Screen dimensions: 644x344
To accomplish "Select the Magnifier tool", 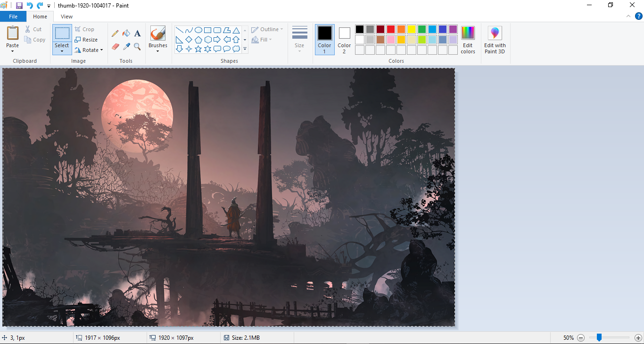I will pos(137,46).
